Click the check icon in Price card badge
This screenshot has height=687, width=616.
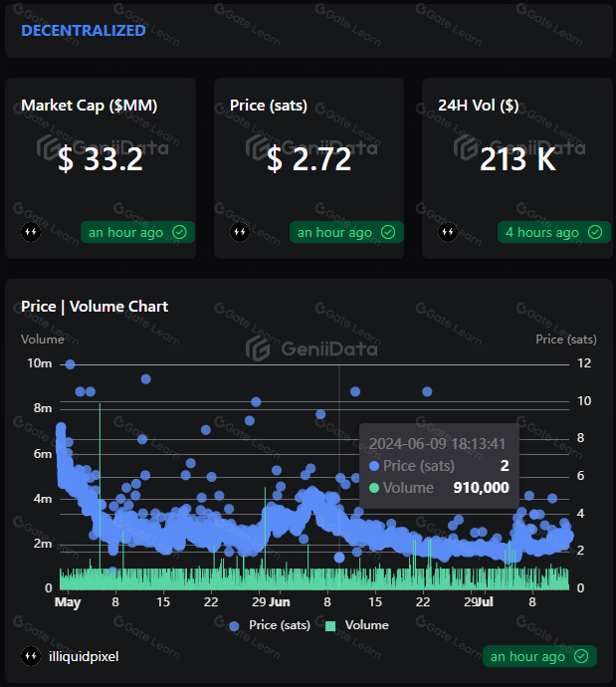(x=388, y=232)
